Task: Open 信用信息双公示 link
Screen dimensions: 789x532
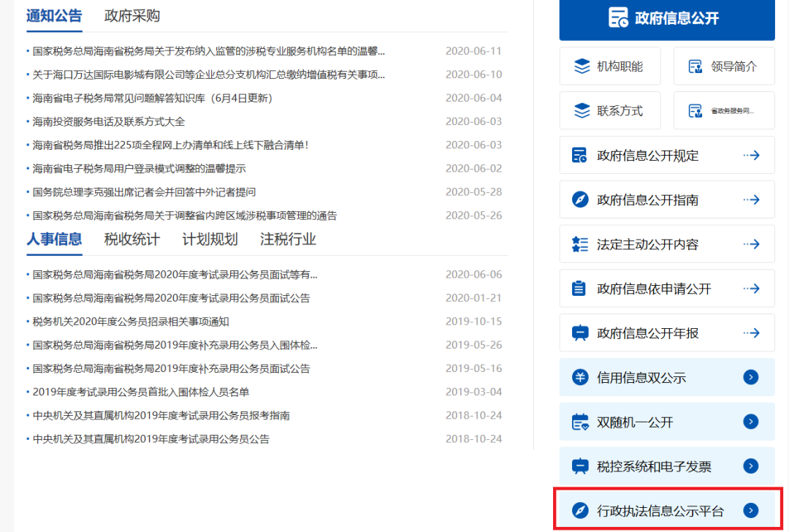Action: (667, 377)
